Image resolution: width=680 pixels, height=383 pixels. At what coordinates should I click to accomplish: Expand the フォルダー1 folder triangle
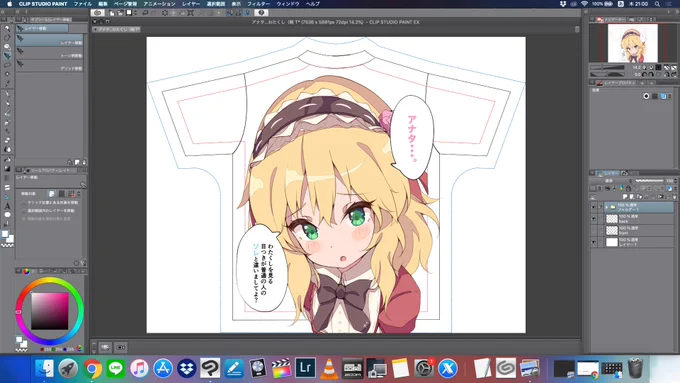tap(606, 207)
